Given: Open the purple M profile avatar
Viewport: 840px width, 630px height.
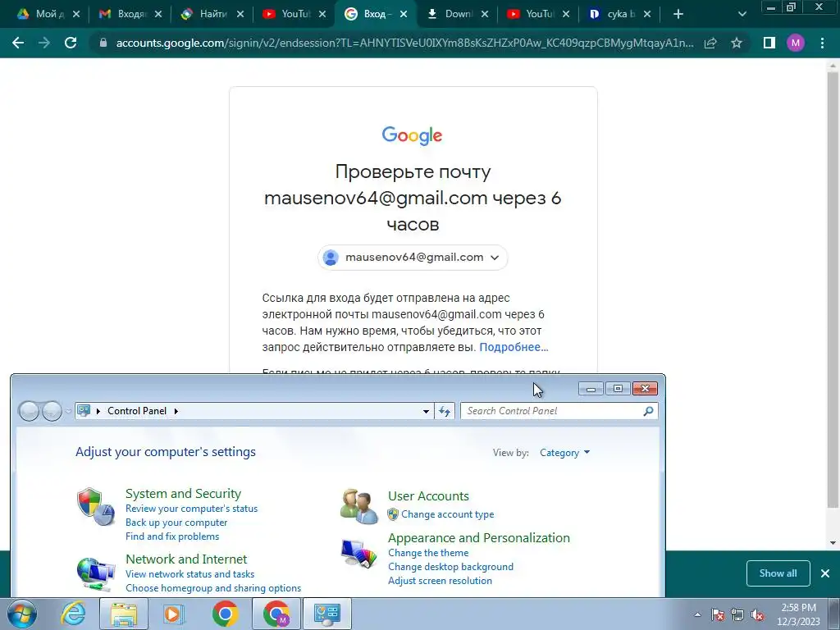Looking at the screenshot, I should tap(796, 43).
